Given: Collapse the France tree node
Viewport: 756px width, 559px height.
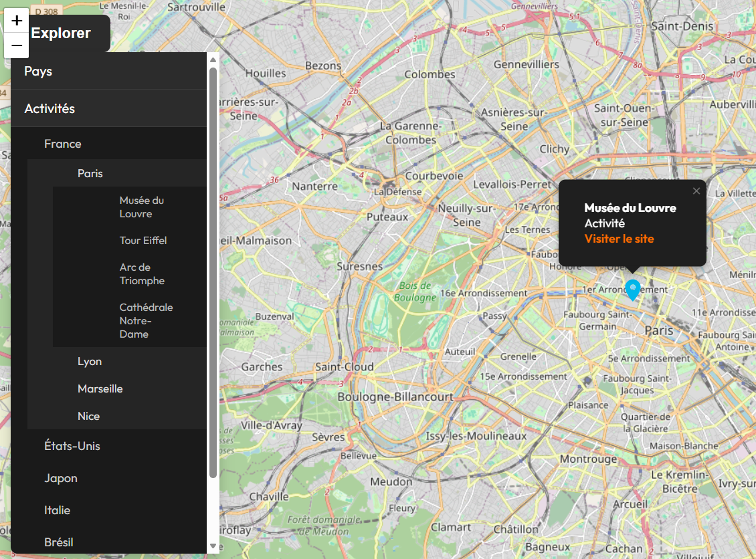Looking at the screenshot, I should point(63,144).
